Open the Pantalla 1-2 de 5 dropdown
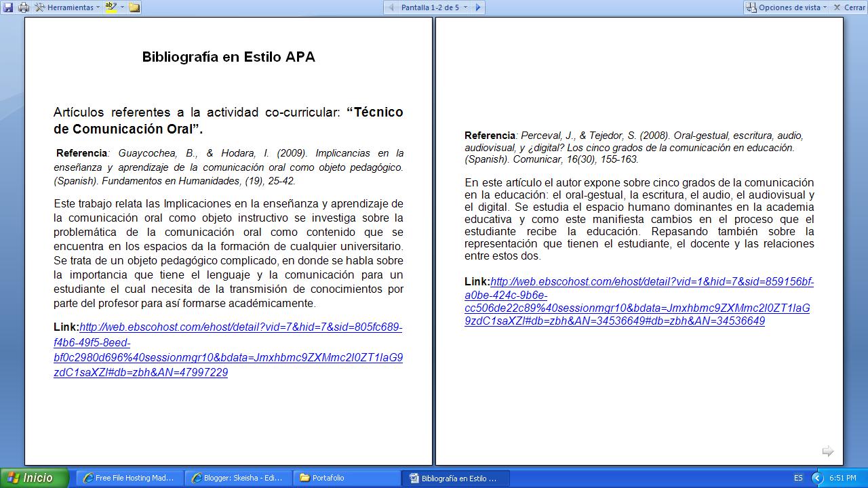Image resolution: width=868 pixels, height=488 pixels. coord(465,7)
